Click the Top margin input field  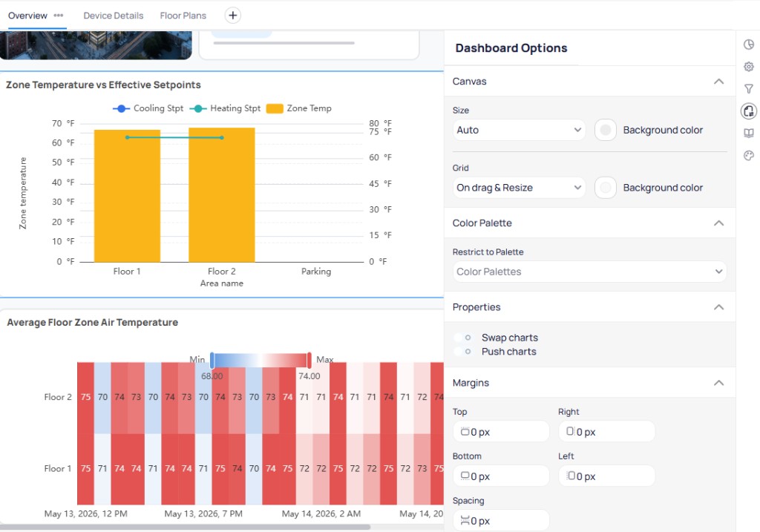501,432
